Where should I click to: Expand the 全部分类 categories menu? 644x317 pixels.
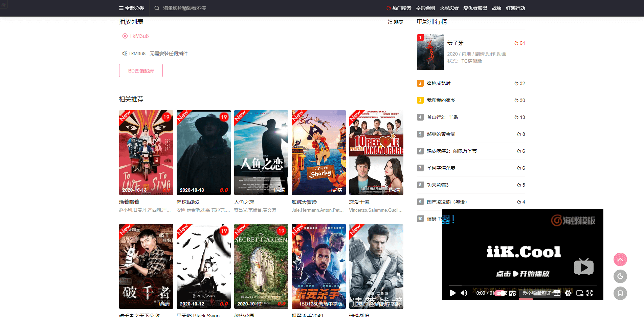point(132,8)
